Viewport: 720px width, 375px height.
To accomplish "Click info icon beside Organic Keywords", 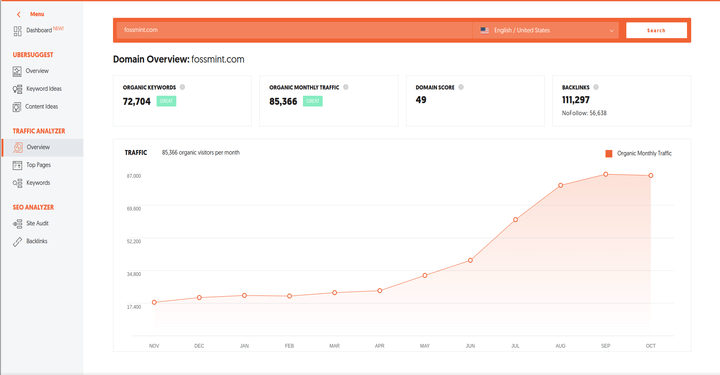I will click(182, 87).
